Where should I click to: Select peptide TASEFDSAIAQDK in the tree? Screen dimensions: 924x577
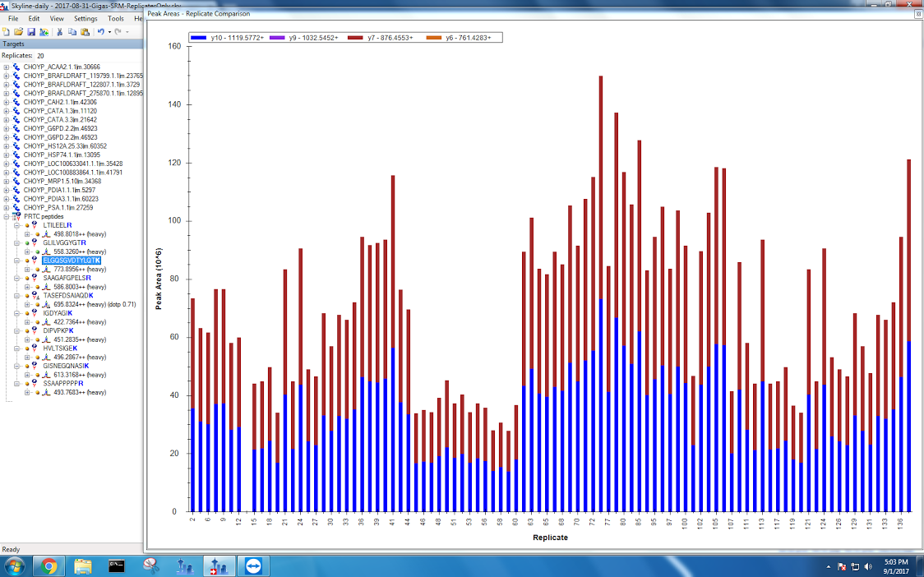pos(68,295)
